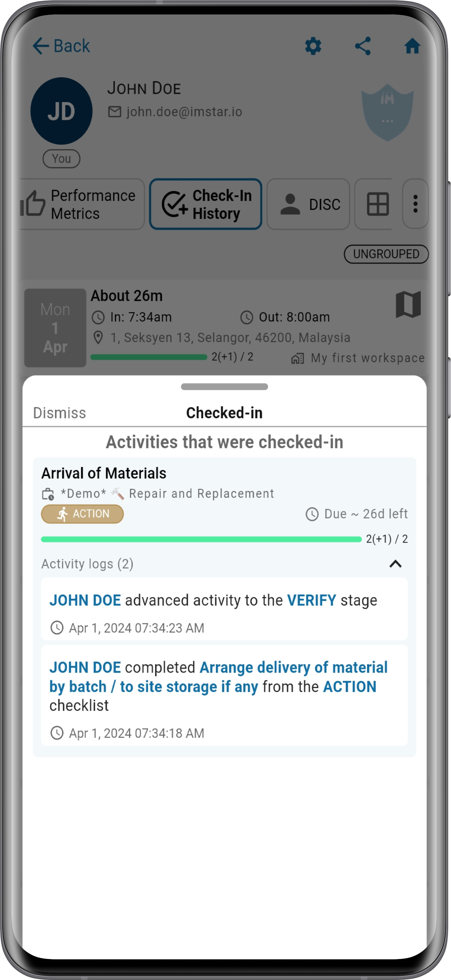Collapse Activity logs with the chevron
Viewport: 451px width, 980px height.
point(396,564)
